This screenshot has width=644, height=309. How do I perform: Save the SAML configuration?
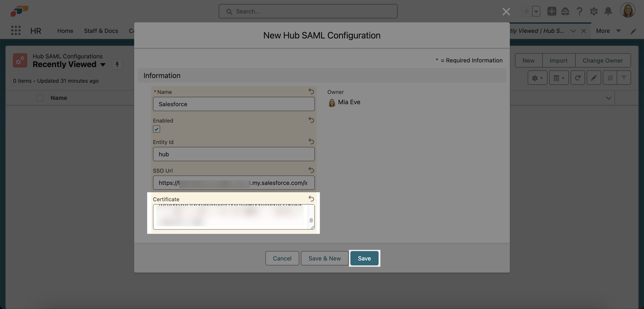tap(364, 258)
